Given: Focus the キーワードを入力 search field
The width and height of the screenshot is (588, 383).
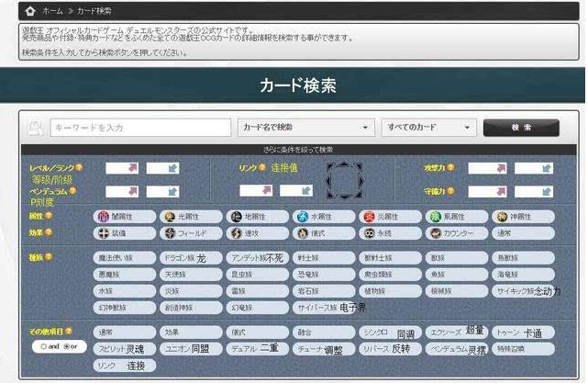Looking at the screenshot, I should tap(140, 128).
